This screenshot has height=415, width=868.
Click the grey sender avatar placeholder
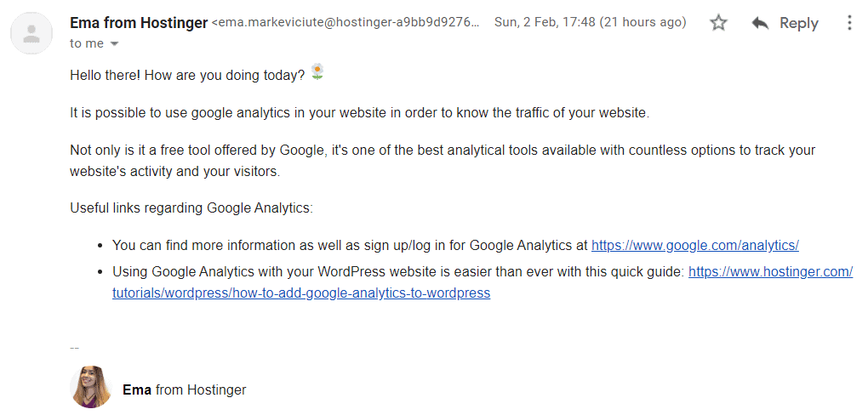pyautogui.click(x=32, y=32)
